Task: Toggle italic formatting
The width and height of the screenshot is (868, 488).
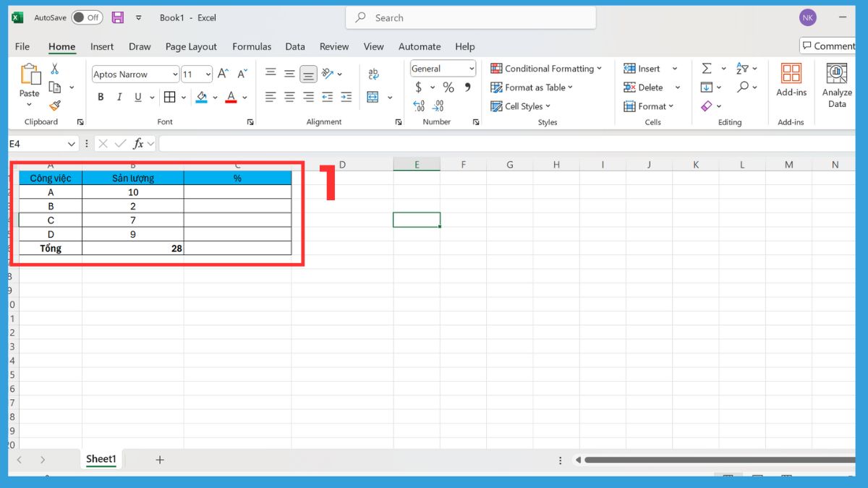Action: [x=119, y=96]
